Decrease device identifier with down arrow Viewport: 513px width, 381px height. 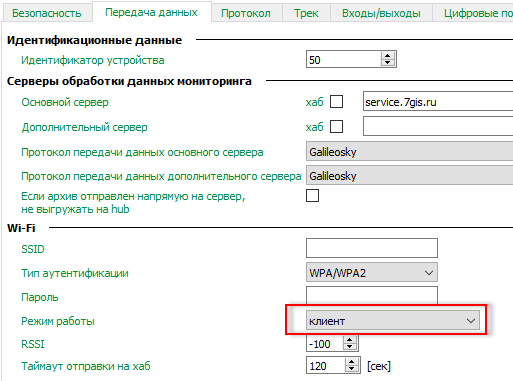pos(387,62)
